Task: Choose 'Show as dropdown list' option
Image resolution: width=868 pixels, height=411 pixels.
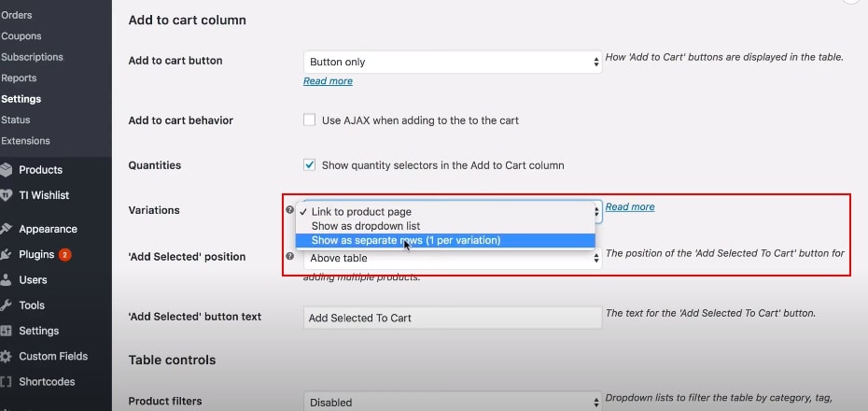Action: (x=365, y=226)
